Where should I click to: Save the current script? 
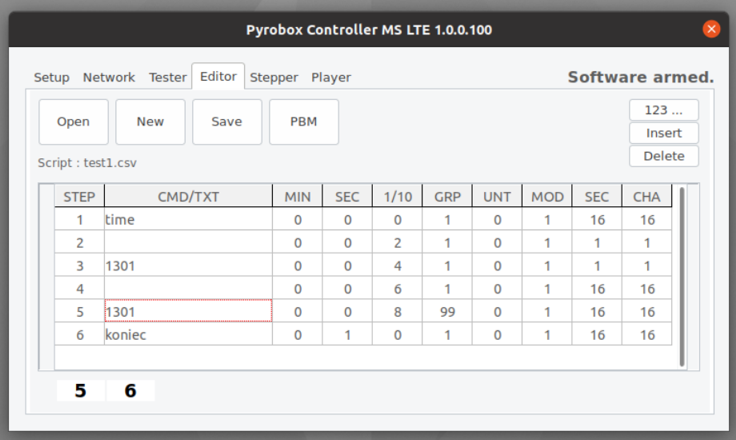tap(227, 122)
